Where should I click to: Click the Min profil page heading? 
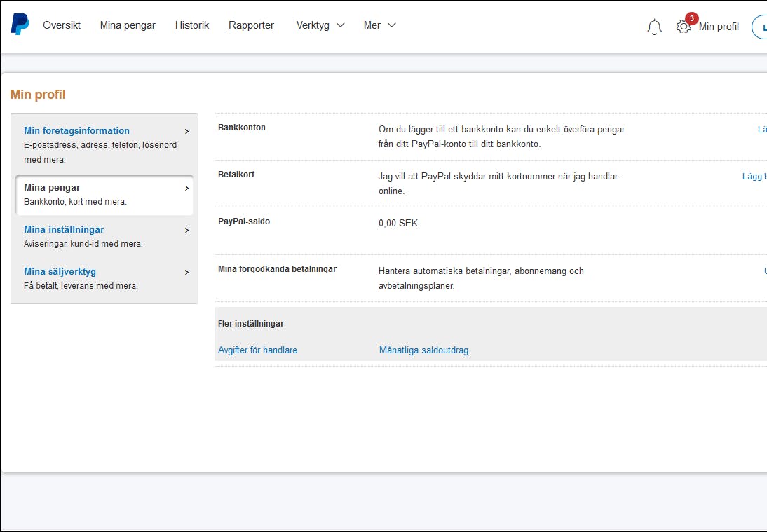tap(38, 95)
